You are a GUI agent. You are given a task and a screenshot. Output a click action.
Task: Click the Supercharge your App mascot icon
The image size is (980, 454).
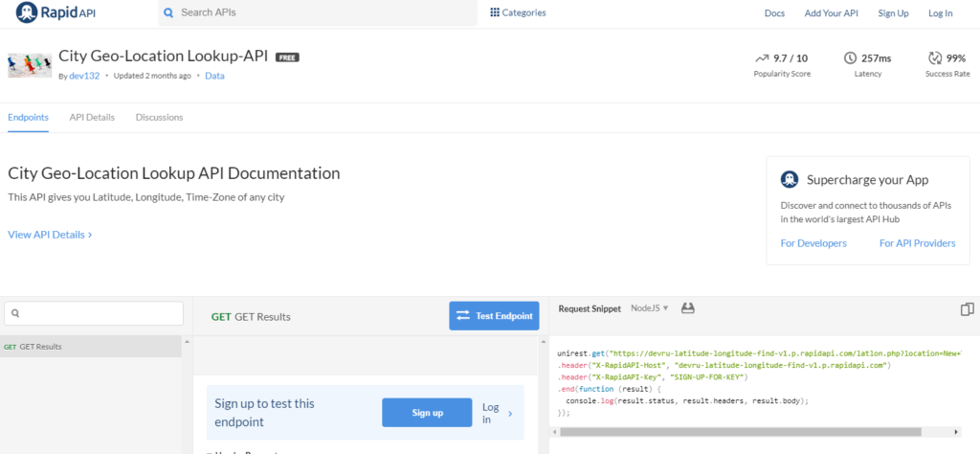(x=790, y=179)
